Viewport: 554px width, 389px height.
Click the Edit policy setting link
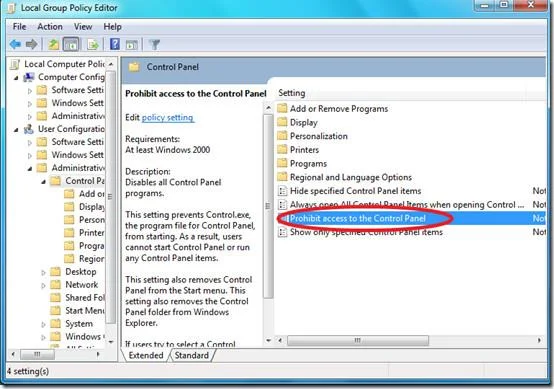pos(167,117)
